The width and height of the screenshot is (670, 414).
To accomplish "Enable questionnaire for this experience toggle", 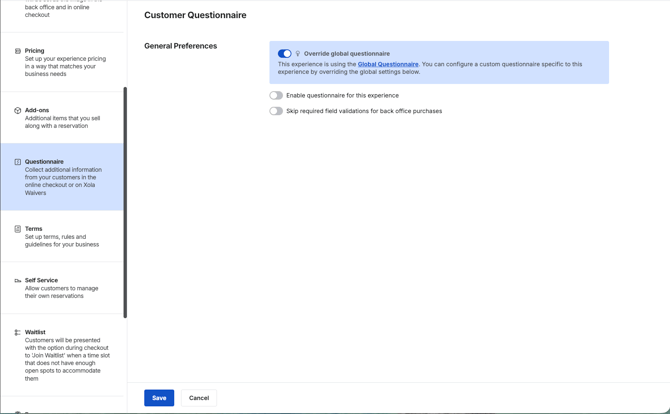I will 276,96.
